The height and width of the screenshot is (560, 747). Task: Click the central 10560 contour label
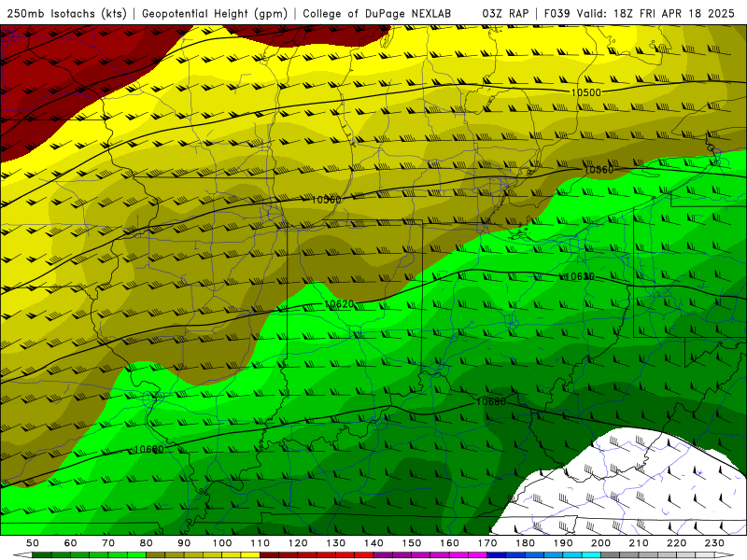tap(326, 200)
